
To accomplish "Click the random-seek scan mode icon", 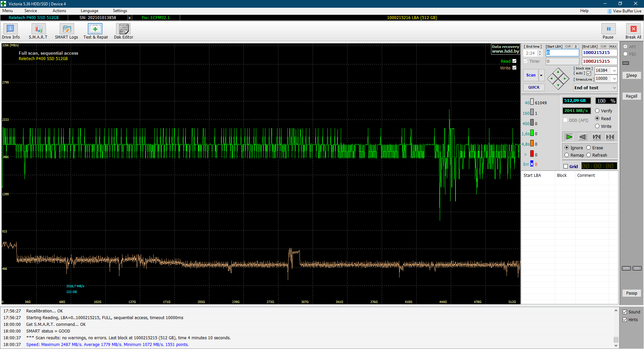I will pyautogui.click(x=596, y=137).
